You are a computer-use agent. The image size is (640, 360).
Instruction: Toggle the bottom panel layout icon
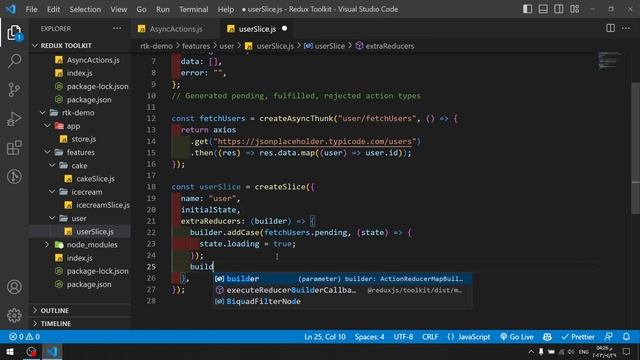point(543,9)
